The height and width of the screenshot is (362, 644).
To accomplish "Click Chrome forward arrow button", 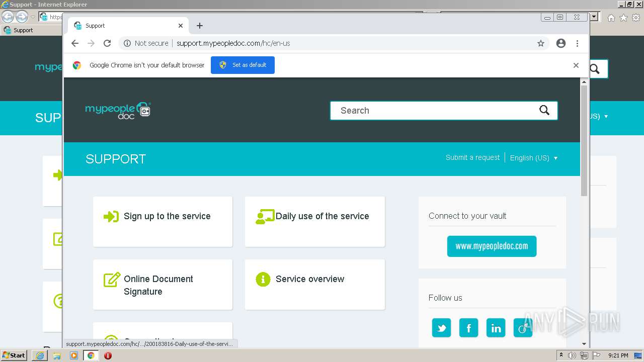I will [91, 43].
